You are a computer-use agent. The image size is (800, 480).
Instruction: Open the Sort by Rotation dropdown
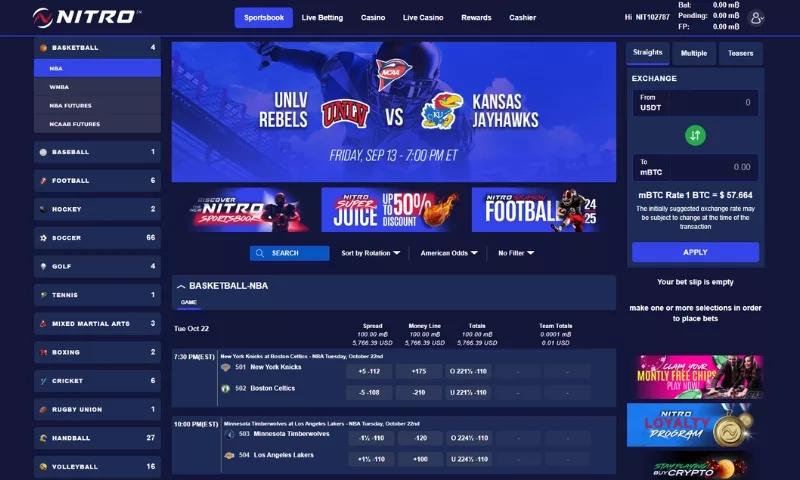pyautogui.click(x=371, y=253)
